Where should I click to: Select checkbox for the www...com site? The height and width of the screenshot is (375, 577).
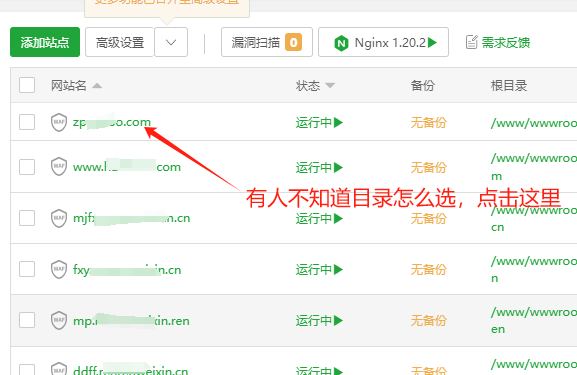27,167
